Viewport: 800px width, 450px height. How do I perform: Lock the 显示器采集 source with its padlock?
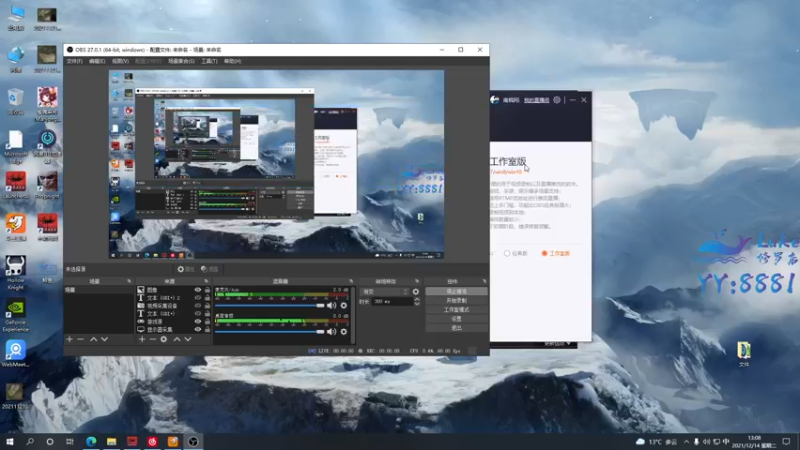[207, 330]
